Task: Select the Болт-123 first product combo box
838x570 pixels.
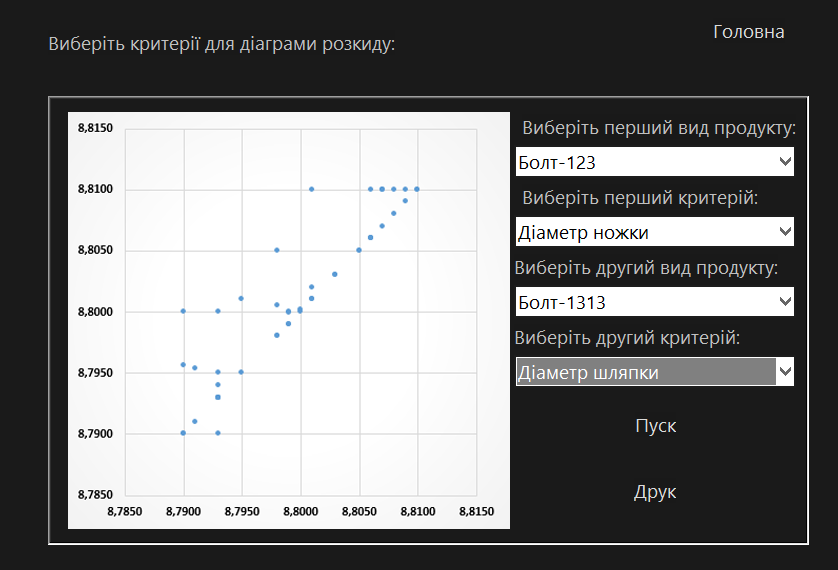Action: pos(655,161)
